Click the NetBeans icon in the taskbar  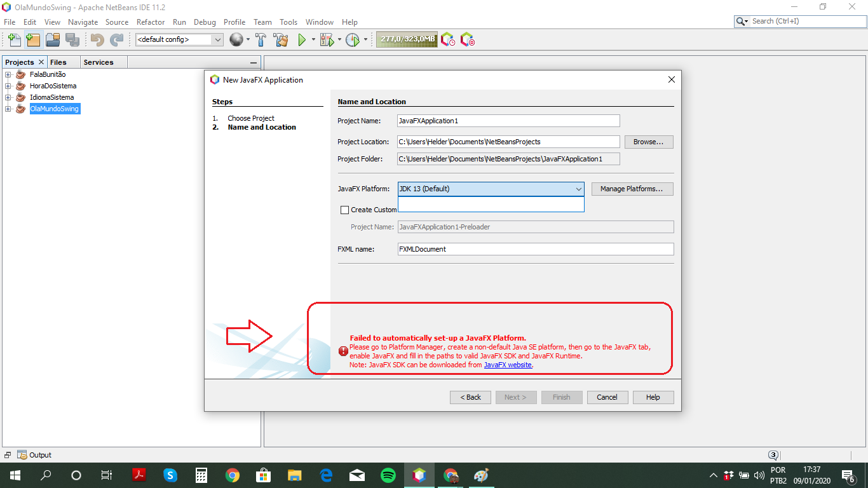[x=419, y=475]
